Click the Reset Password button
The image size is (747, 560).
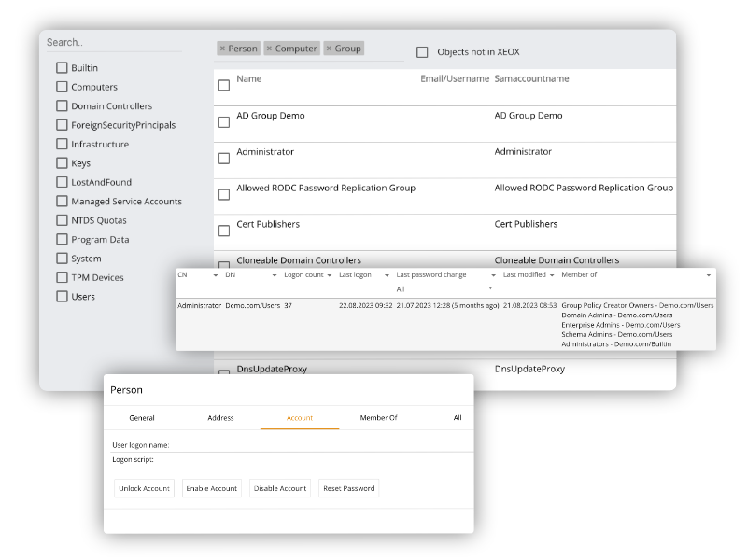point(348,488)
